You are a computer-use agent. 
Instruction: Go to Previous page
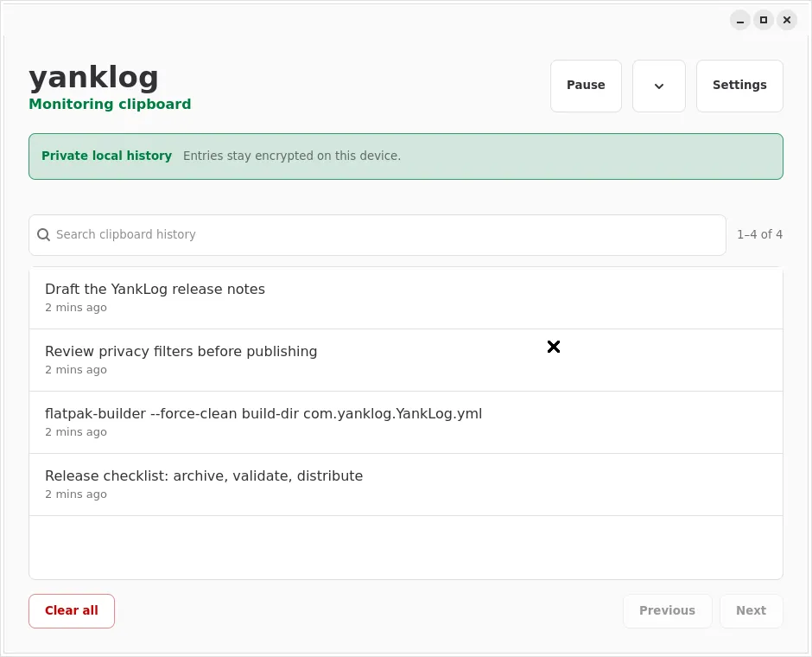point(667,611)
